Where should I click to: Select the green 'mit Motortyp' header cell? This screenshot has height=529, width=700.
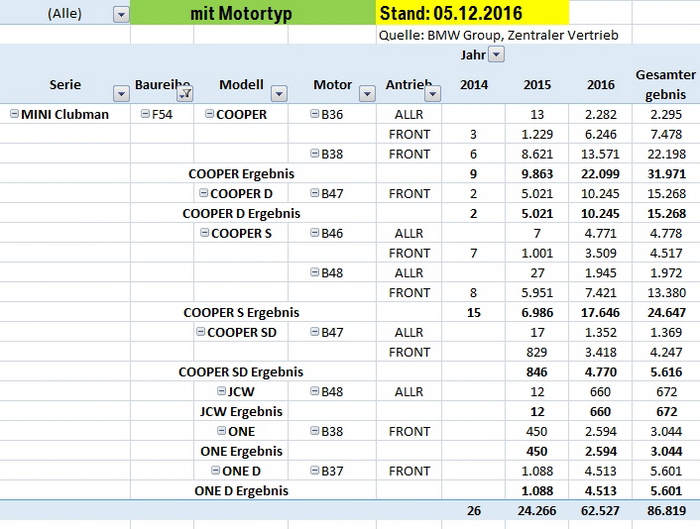click(x=253, y=12)
